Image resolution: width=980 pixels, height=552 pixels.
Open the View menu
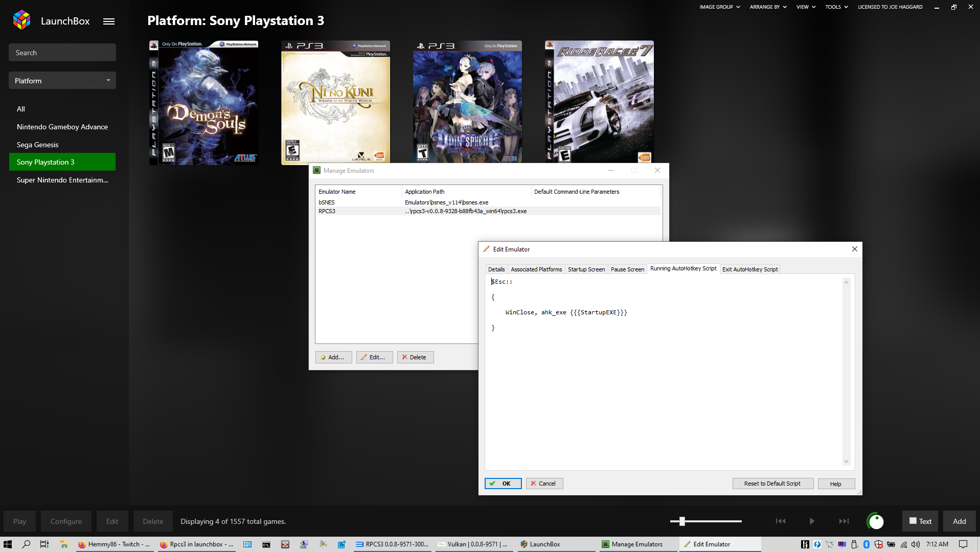806,7
